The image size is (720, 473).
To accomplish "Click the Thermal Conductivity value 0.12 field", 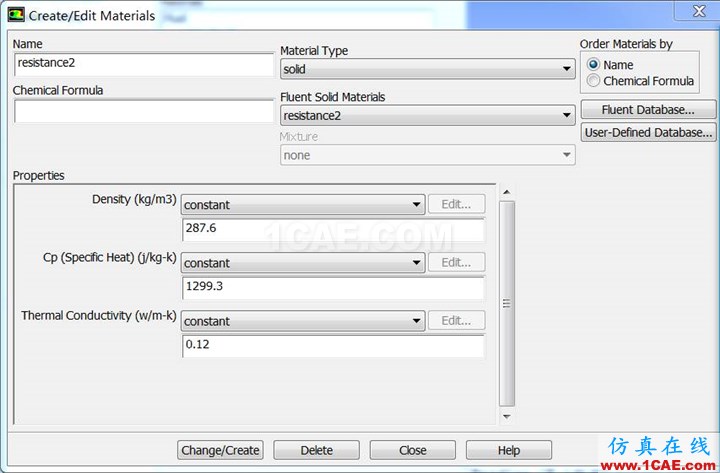I will point(333,346).
